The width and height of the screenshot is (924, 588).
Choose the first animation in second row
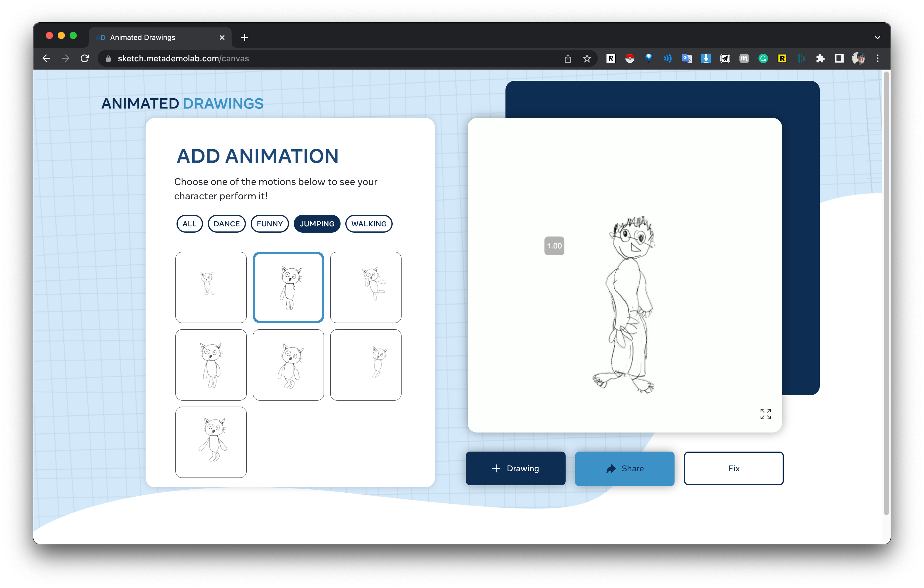tap(211, 365)
